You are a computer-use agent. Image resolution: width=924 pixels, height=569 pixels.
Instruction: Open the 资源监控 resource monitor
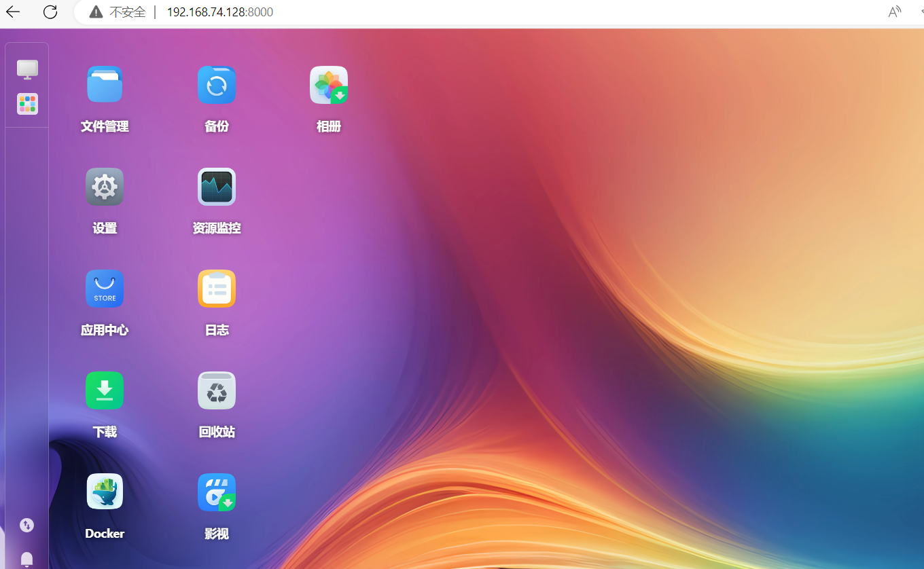[x=217, y=187]
